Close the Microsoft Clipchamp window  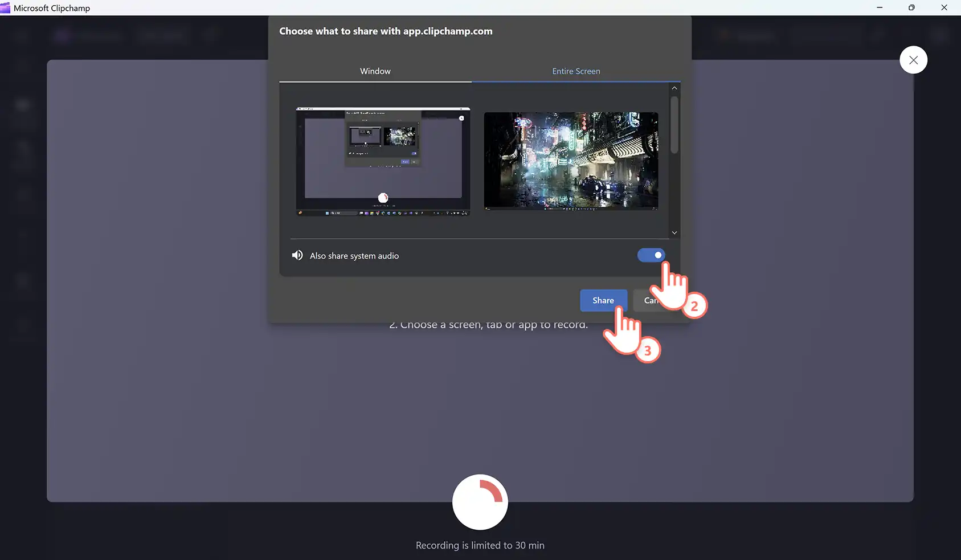point(944,7)
